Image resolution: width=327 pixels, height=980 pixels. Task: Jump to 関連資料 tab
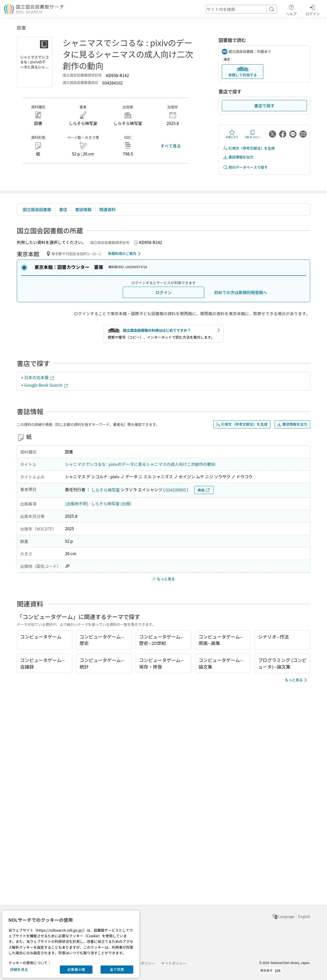click(107, 210)
